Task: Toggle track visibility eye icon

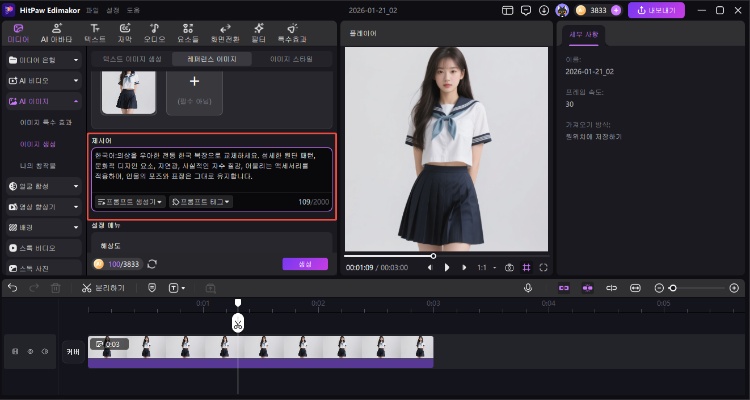Action: (x=30, y=351)
